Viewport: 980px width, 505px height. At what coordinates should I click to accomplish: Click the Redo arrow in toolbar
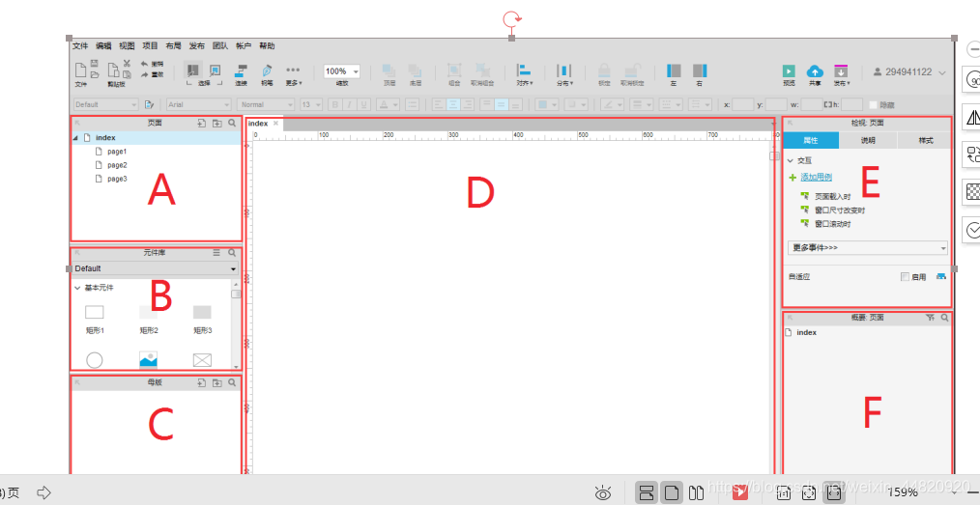coord(144,74)
